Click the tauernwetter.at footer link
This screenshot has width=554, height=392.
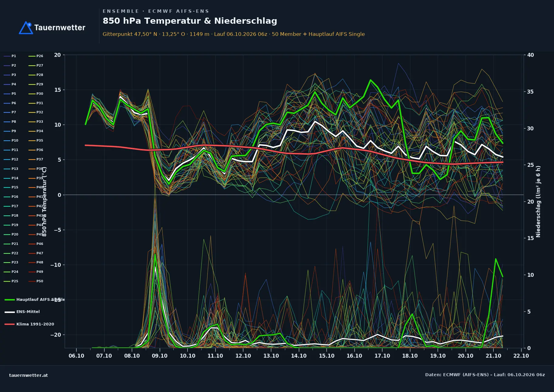coord(29,375)
